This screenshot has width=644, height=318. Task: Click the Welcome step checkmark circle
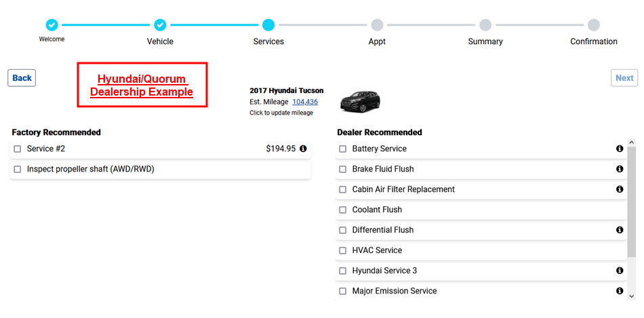(52, 25)
